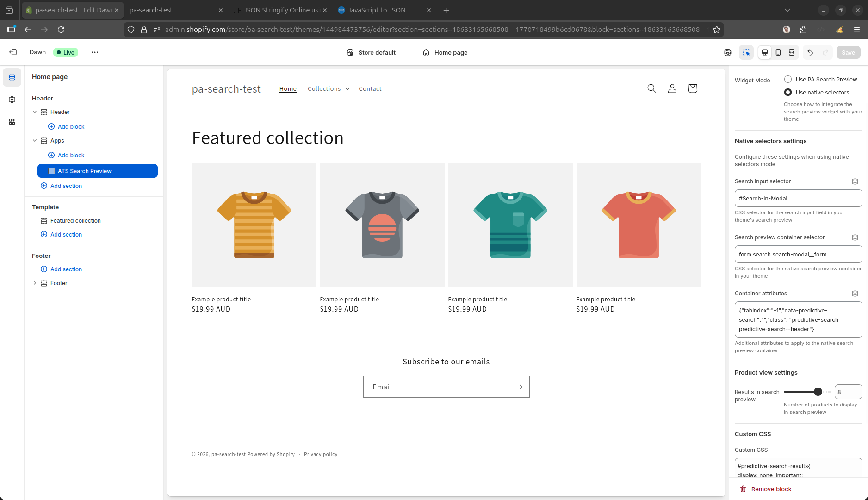Open the search icon in the store preview
Image resolution: width=868 pixels, height=500 pixels.
pos(652,88)
